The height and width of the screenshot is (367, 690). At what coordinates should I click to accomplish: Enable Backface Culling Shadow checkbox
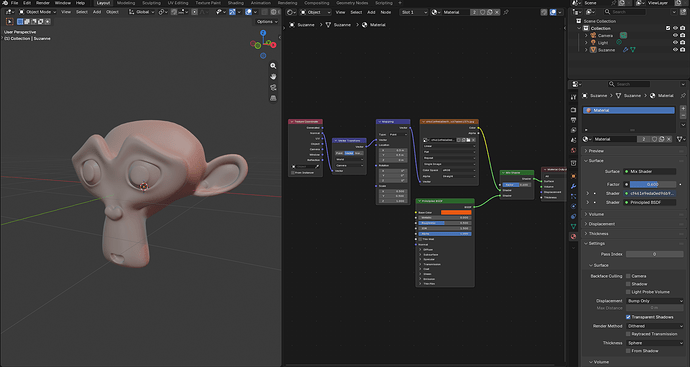pyautogui.click(x=628, y=284)
